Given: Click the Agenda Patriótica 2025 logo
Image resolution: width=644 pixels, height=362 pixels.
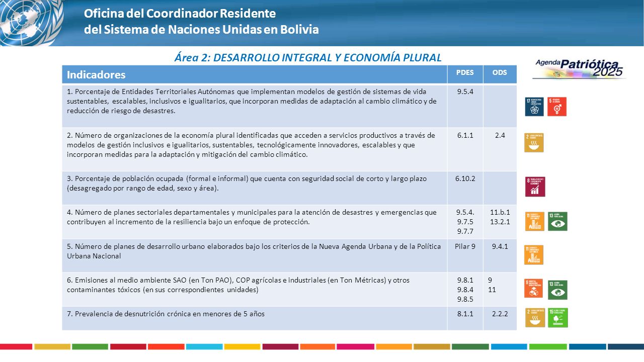Looking at the screenshot, I should point(580,69).
